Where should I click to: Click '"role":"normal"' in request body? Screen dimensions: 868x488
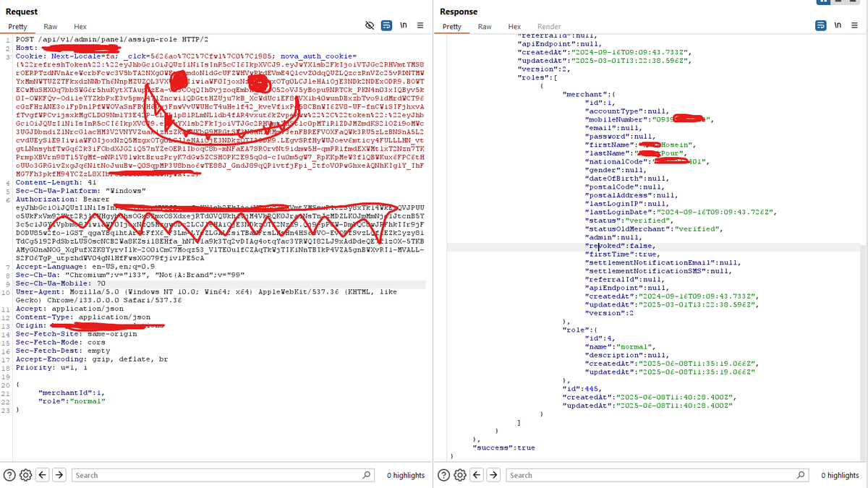pyautogui.click(x=72, y=400)
